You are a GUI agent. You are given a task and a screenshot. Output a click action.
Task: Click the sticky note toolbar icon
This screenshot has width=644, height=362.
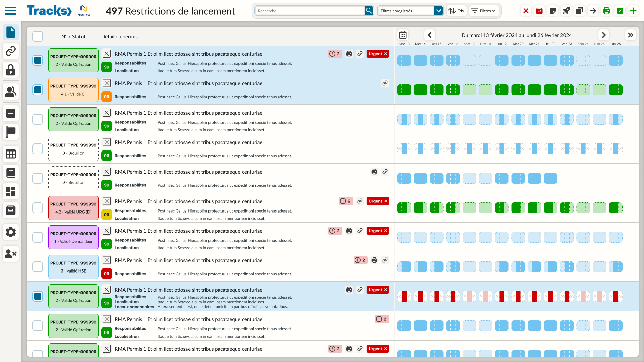553,11
